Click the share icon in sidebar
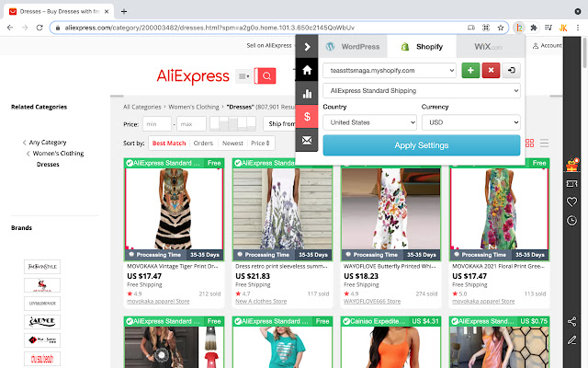This screenshot has height=368, width=588. pos(571,321)
